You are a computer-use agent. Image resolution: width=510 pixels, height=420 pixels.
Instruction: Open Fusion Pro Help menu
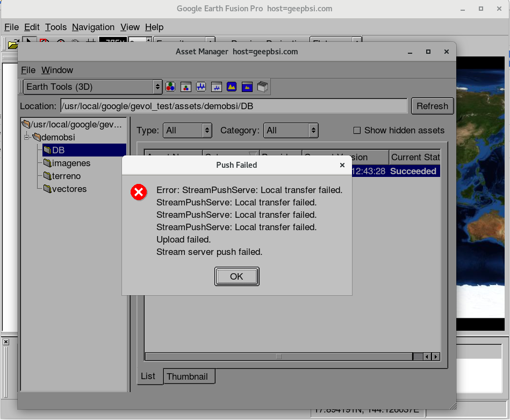[154, 27]
